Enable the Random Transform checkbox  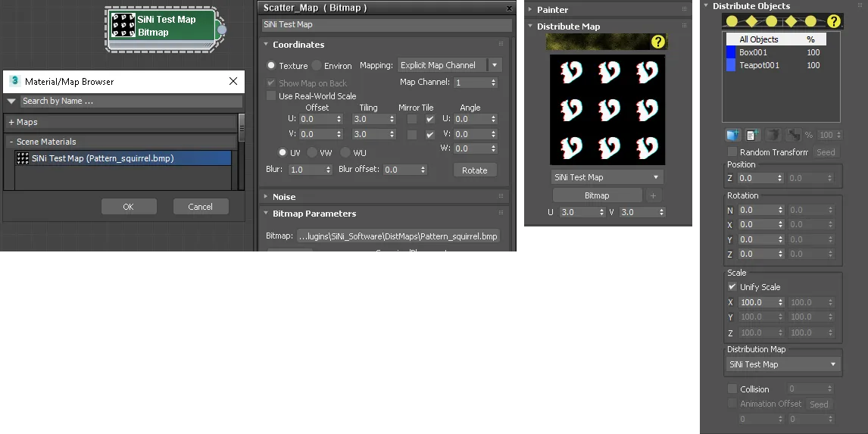click(732, 151)
